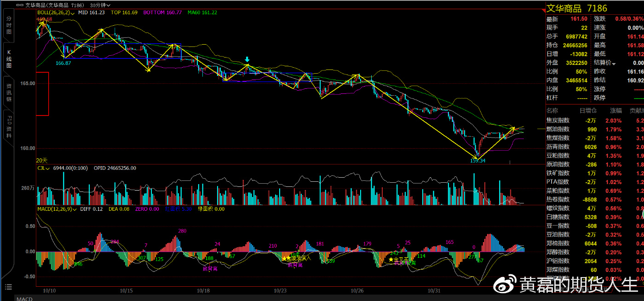This screenshot has height=301, width=644.
Task: Click the 持仓 value 24665256
Action: (574, 45)
